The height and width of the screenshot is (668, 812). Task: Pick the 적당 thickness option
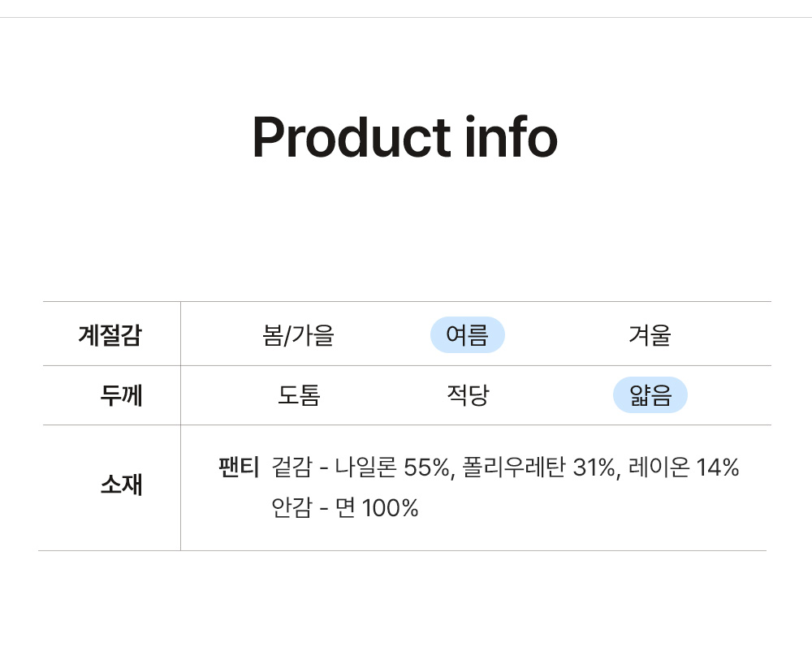click(468, 395)
